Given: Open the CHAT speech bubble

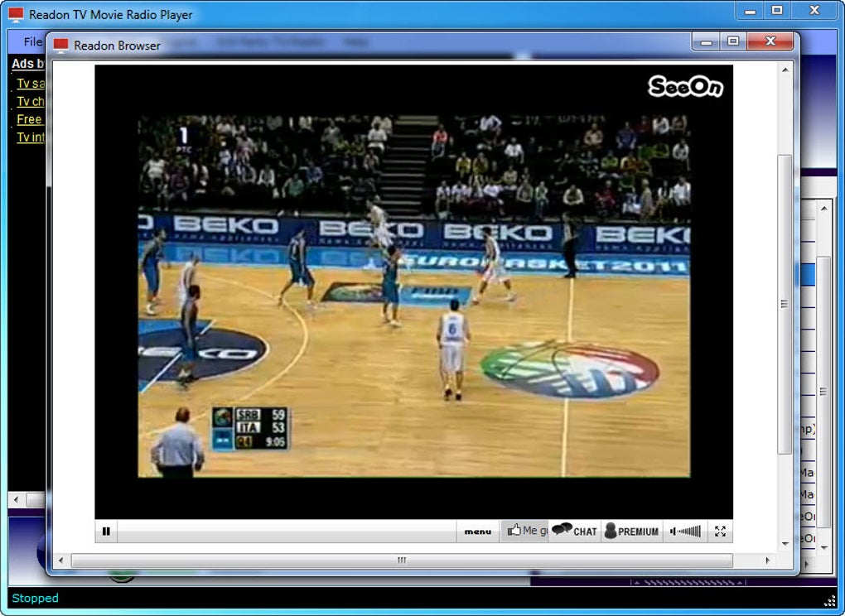Looking at the screenshot, I should [x=562, y=529].
